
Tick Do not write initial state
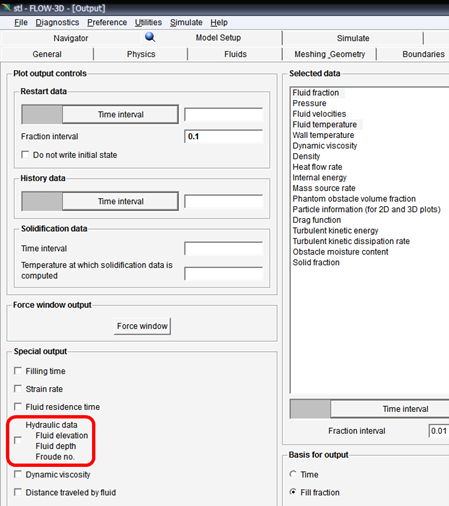tap(25, 155)
